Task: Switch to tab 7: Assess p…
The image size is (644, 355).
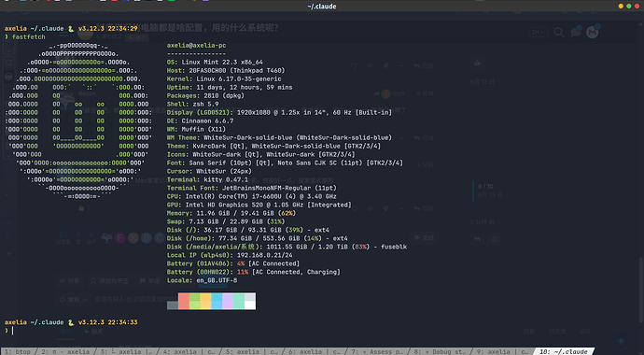Action: [377, 351]
